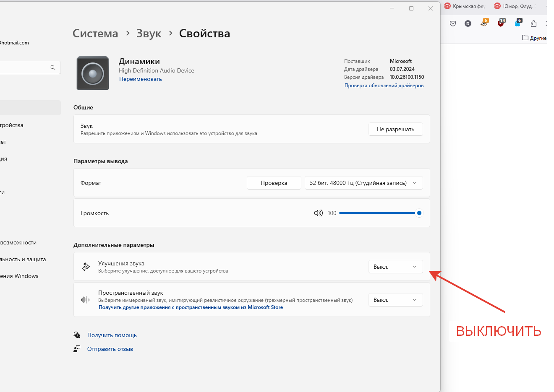Click the search magnifier icon in sidebar
The width and height of the screenshot is (554, 392).
coord(53,67)
